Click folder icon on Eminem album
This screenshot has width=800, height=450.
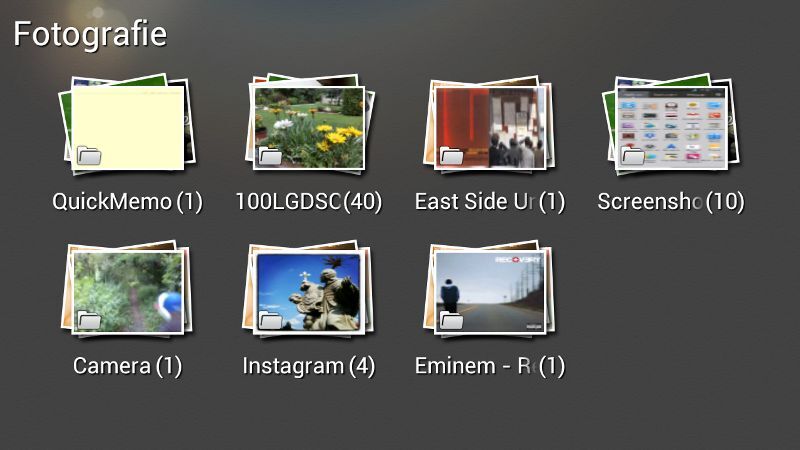point(452,320)
